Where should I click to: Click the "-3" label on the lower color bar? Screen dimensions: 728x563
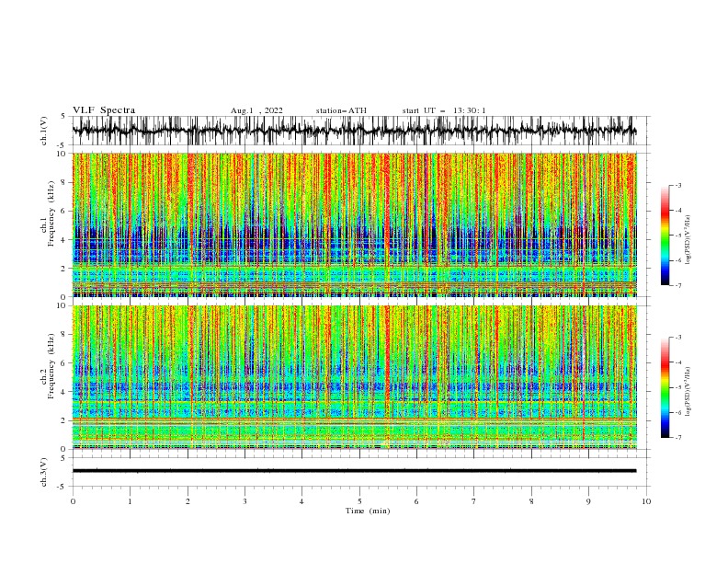(x=678, y=338)
